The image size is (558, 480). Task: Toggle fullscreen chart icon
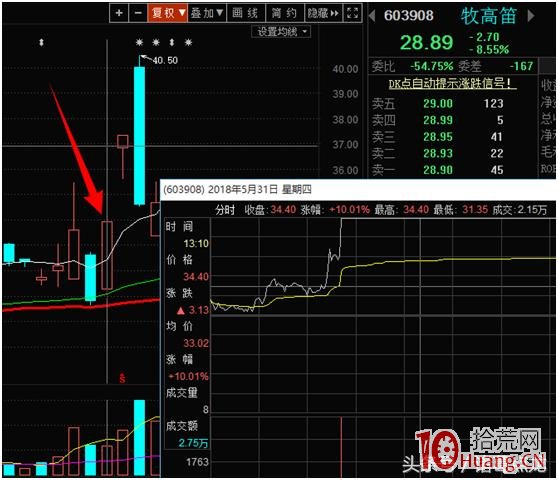[x=352, y=13]
